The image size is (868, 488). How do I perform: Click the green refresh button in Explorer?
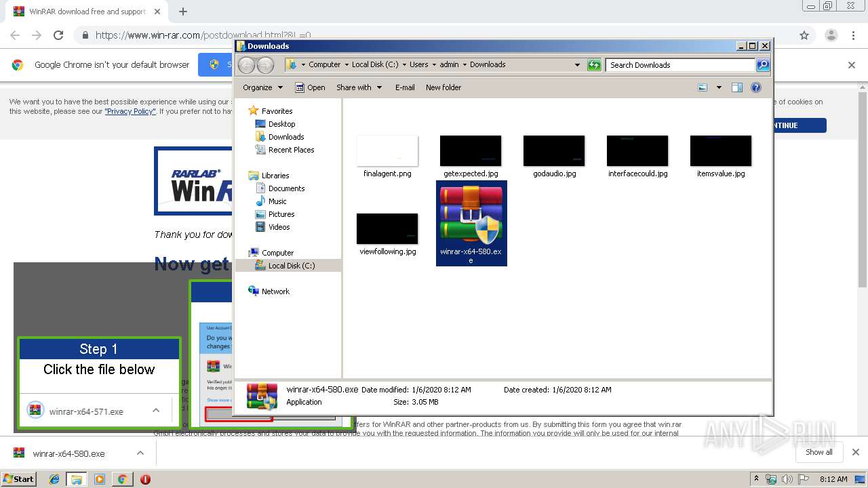[x=594, y=65]
